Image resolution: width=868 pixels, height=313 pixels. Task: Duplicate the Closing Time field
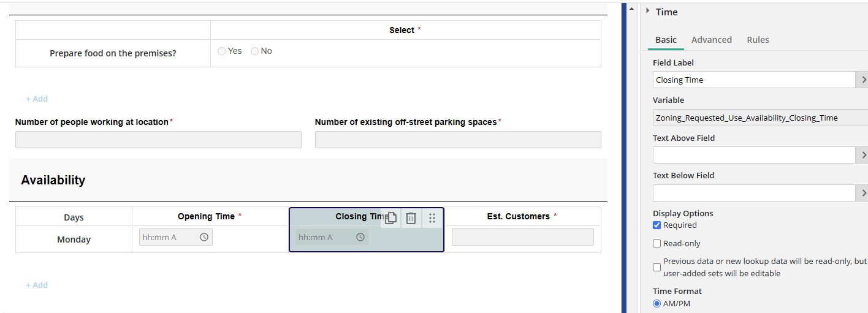coord(390,217)
